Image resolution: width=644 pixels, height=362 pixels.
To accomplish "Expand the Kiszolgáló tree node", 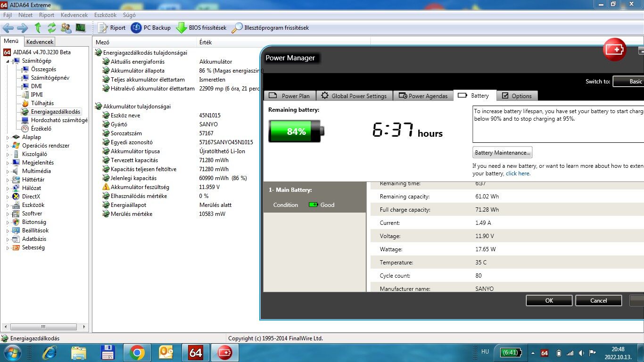I will click(8, 154).
